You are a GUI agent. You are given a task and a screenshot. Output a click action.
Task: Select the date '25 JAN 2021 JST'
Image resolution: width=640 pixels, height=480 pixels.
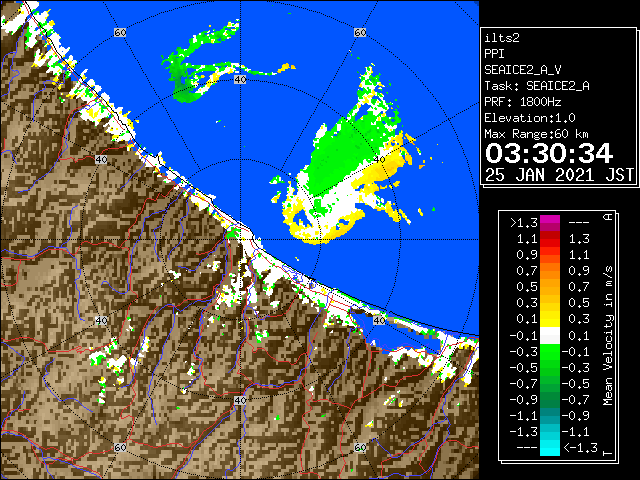click(559, 175)
